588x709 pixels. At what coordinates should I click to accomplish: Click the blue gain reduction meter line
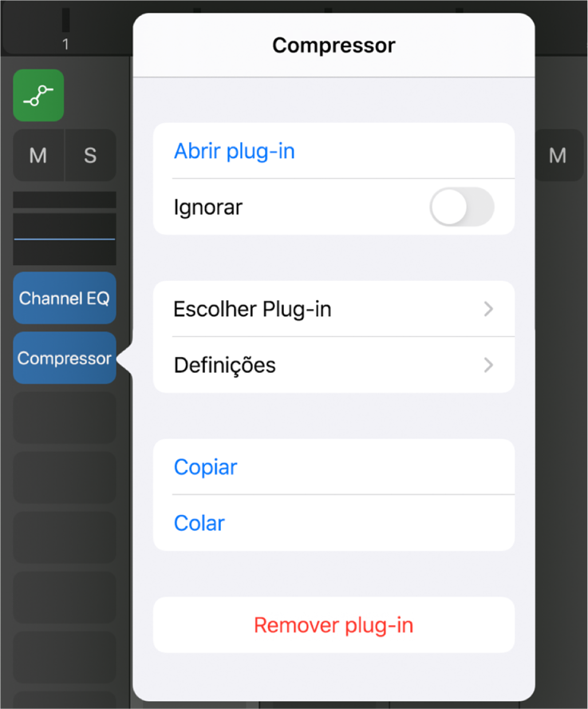[65, 239]
